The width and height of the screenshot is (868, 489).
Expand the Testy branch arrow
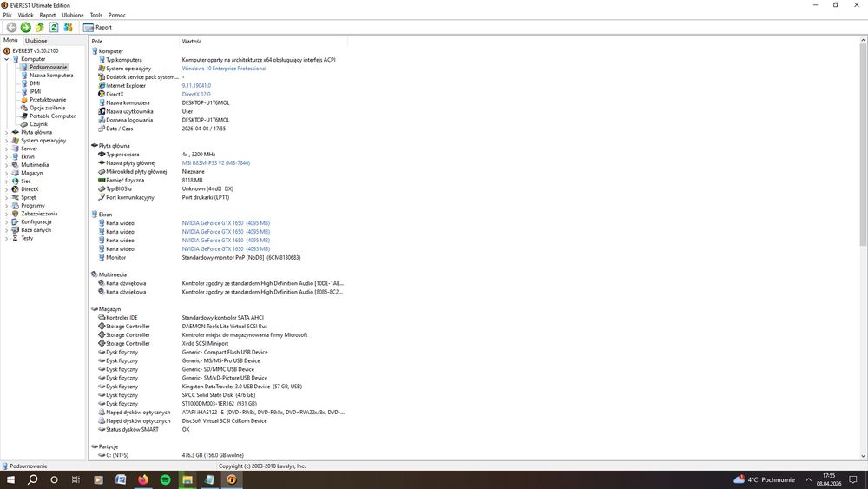7,238
